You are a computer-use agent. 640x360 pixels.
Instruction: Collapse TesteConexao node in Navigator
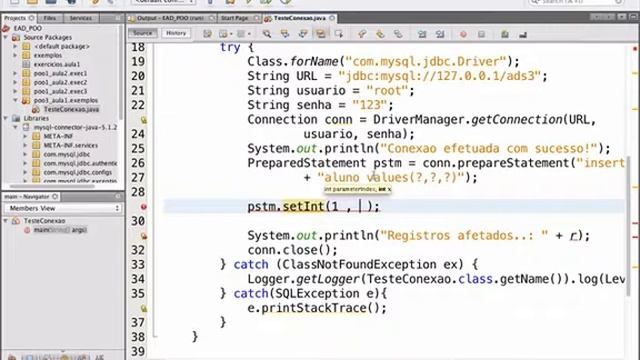pyautogui.click(x=6, y=221)
